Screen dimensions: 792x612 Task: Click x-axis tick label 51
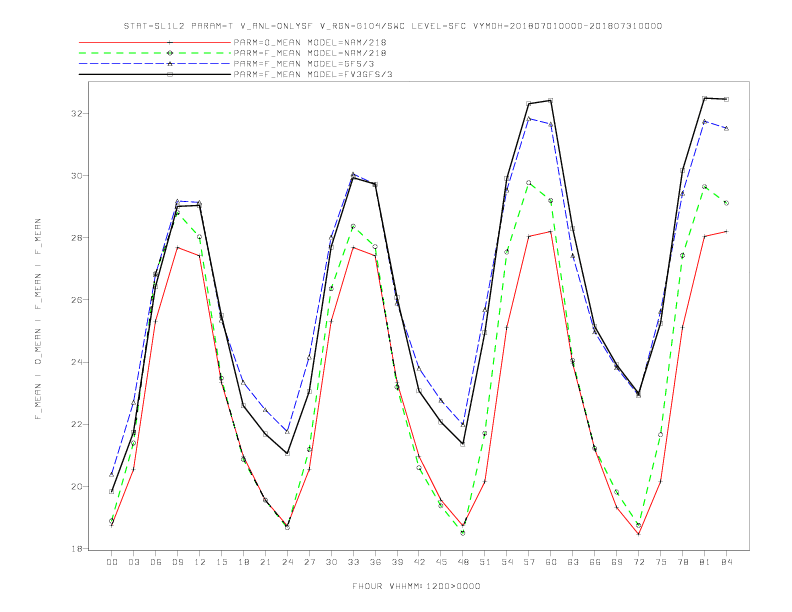coord(485,562)
